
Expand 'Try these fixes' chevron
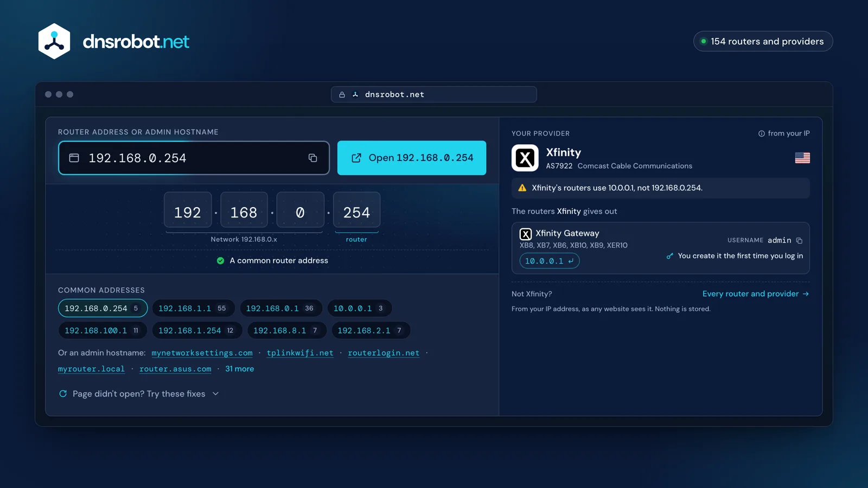[215, 394]
